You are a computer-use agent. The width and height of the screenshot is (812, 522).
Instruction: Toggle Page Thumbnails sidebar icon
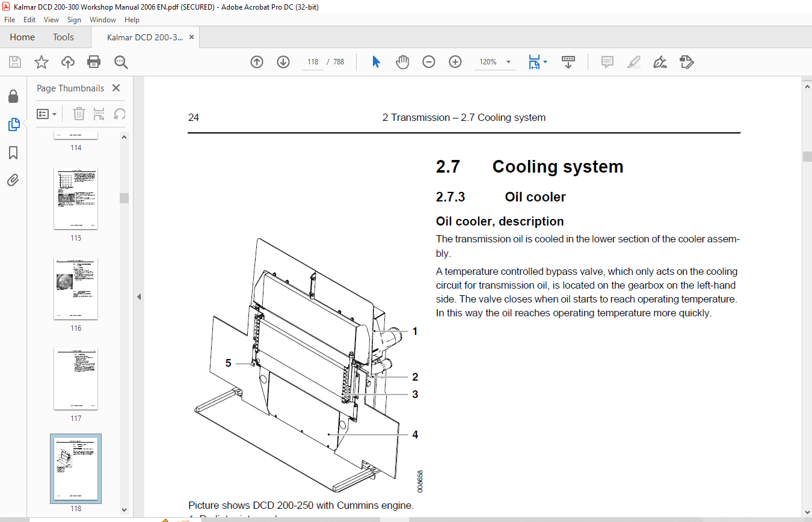coord(13,124)
